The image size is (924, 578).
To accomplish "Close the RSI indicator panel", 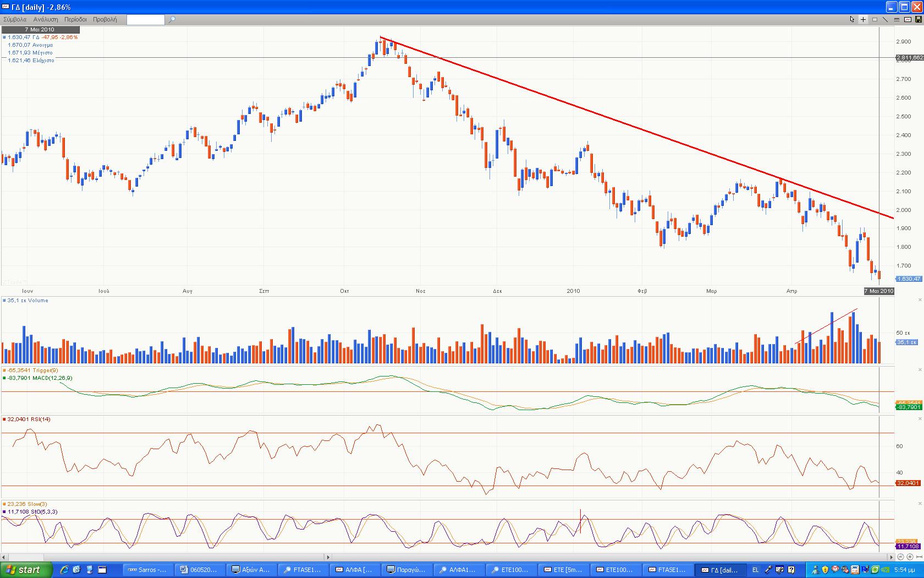I will click(920, 419).
